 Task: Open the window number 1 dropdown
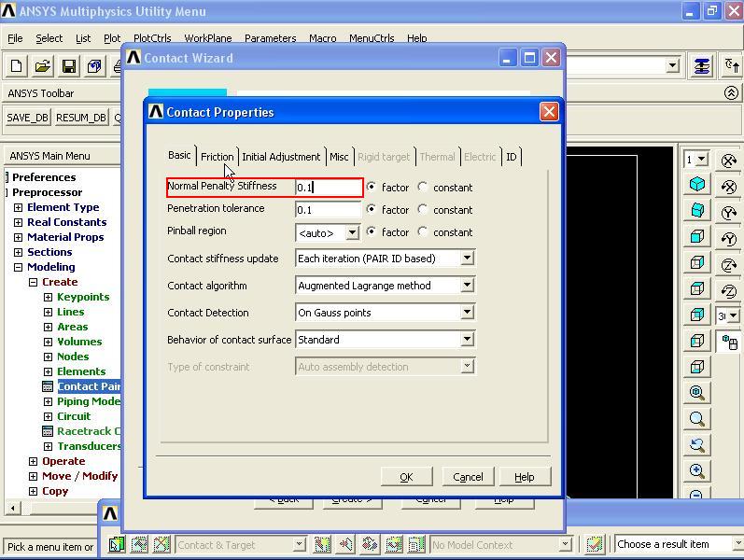[702, 160]
